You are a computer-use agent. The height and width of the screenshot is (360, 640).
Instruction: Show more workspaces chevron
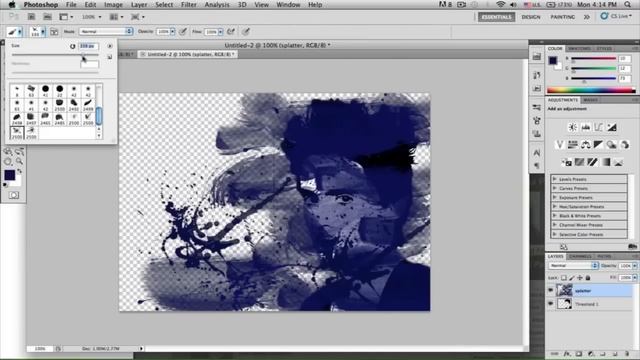point(587,17)
